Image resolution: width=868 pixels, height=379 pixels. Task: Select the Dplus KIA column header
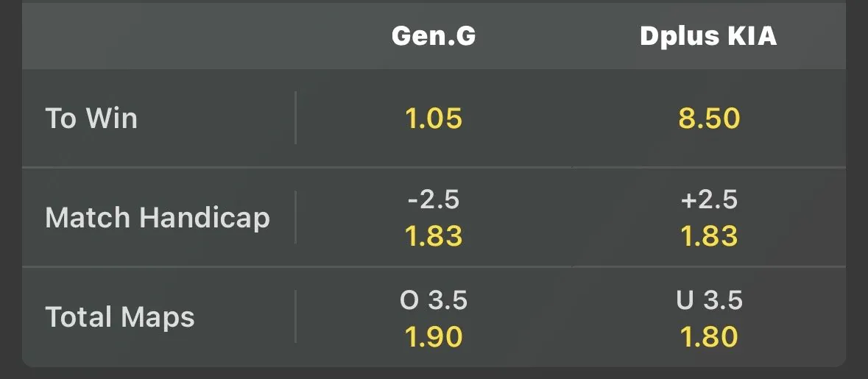(x=708, y=36)
